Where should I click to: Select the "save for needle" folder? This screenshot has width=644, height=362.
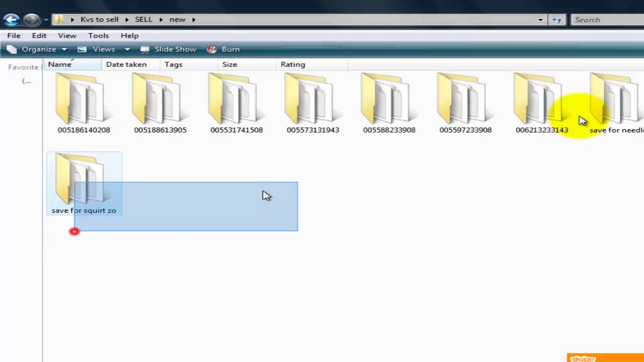(x=616, y=104)
